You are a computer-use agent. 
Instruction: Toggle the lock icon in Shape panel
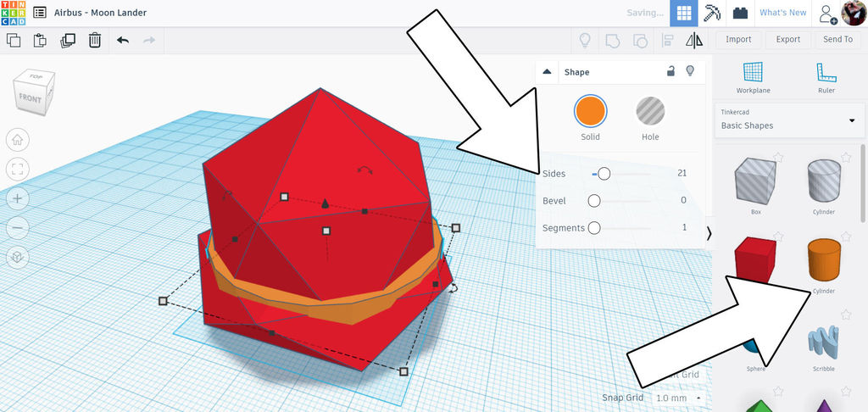tap(670, 71)
